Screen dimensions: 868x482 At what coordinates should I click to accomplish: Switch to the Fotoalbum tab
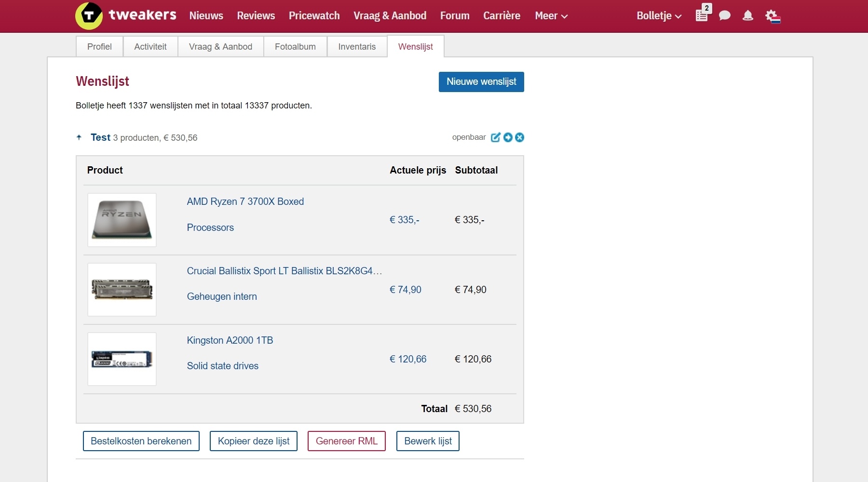point(295,47)
